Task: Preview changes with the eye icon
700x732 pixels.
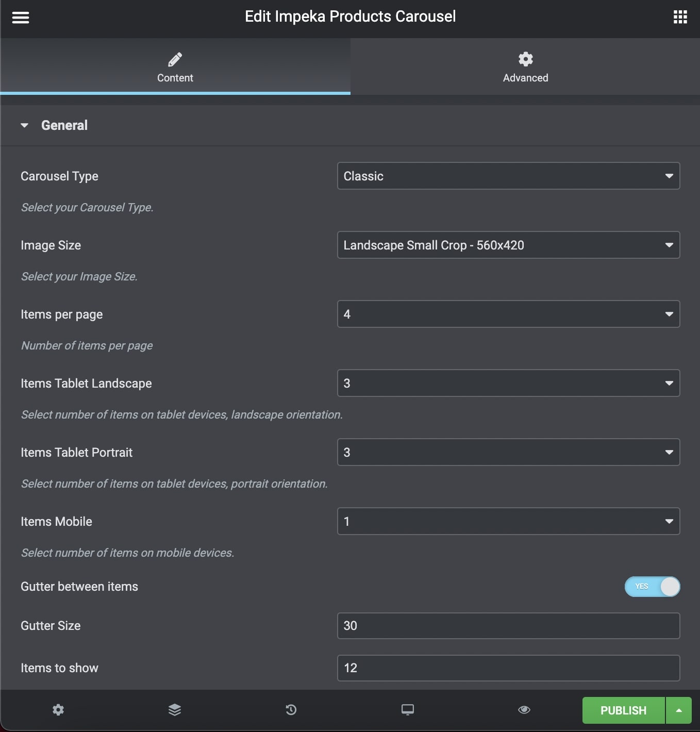Action: coord(524,710)
